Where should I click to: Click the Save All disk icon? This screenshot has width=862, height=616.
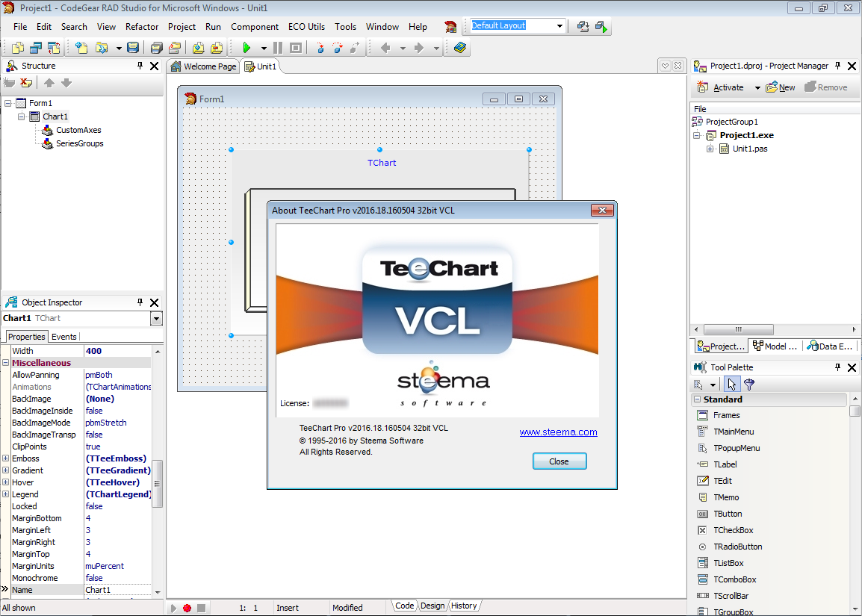pyautogui.click(x=157, y=48)
